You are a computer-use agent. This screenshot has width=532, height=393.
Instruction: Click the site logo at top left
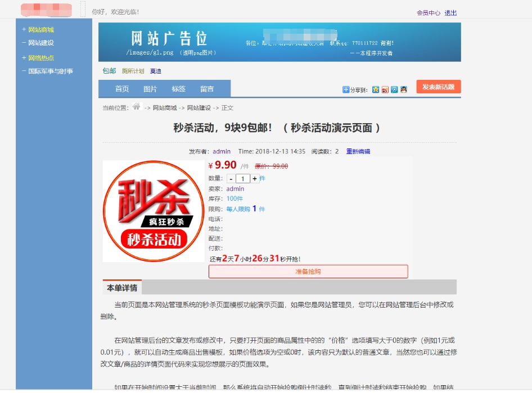(x=46, y=10)
